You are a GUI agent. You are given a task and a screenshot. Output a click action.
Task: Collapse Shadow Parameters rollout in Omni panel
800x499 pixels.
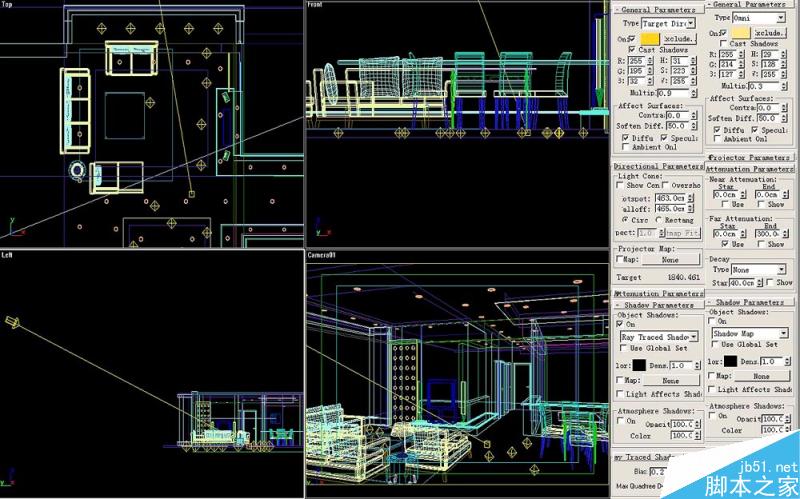749,302
